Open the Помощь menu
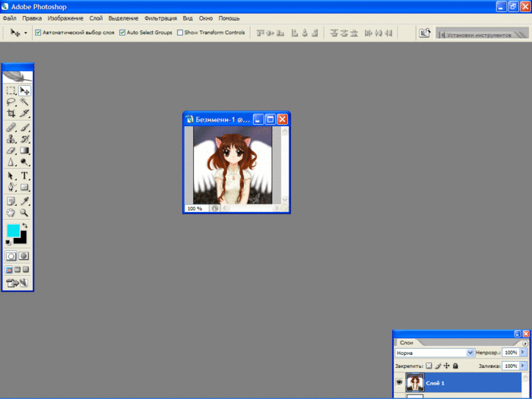This screenshot has width=532, height=399. [x=229, y=18]
